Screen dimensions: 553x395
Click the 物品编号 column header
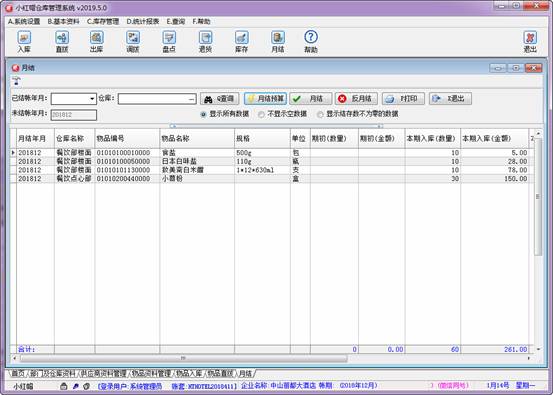point(127,139)
